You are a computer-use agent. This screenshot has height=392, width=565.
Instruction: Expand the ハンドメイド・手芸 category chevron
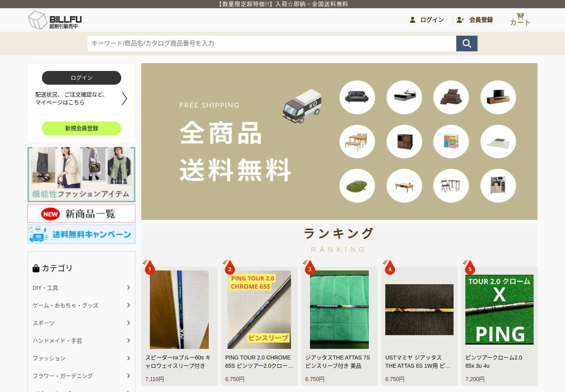pos(128,341)
